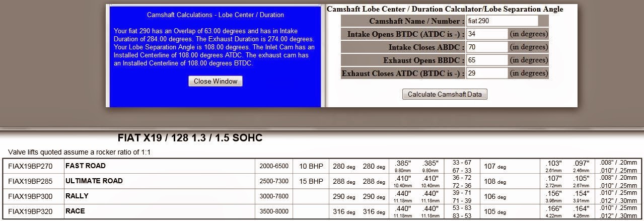Select the 2500-7300 rpm range cell
Screen dimensions: 644x221
pos(274,181)
